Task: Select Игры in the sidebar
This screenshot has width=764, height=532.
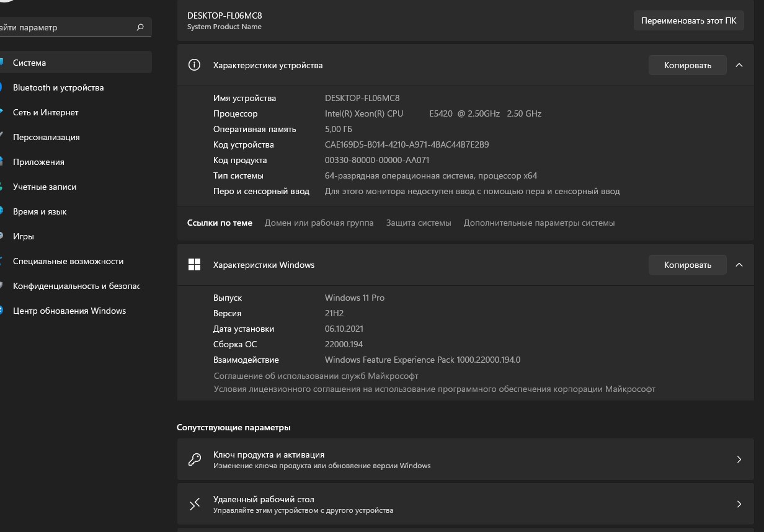Action: (x=75, y=236)
